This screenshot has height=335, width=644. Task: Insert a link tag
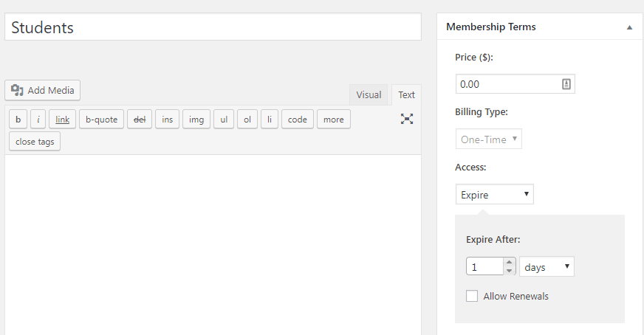(63, 120)
